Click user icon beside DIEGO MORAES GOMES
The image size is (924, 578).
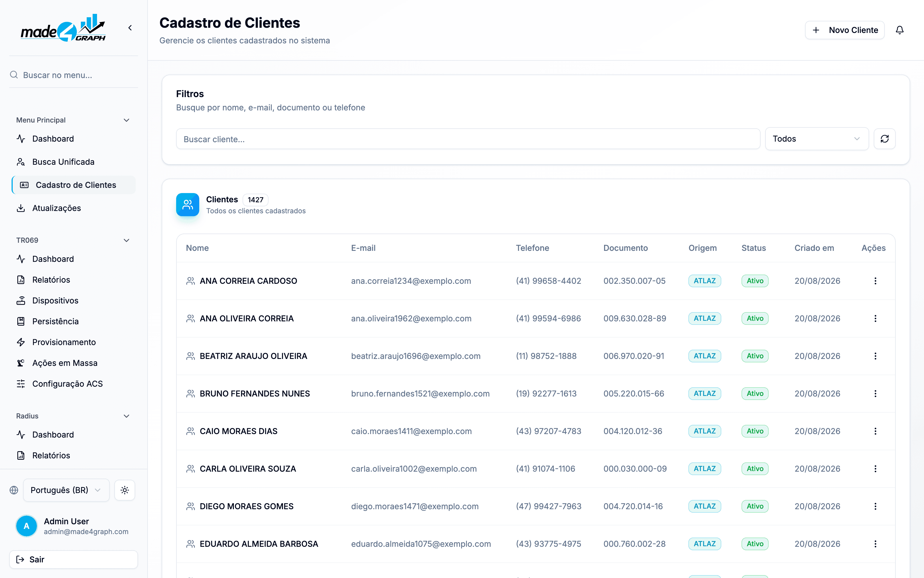coord(191,506)
